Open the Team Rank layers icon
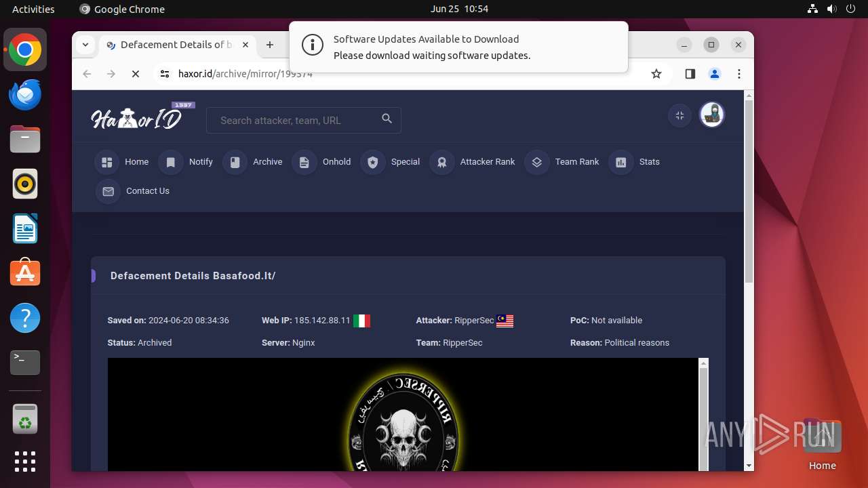Viewport: 868px width, 488px height. [537, 162]
